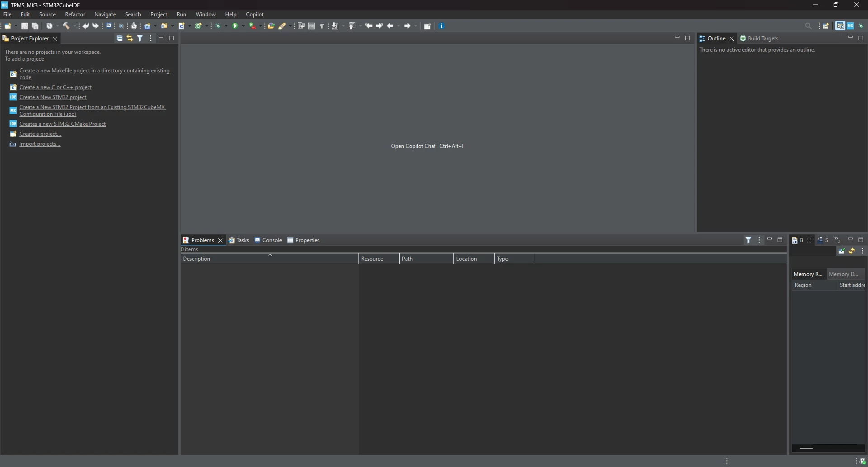
Task: Open Project Explorer View Menu dots
Action: (151, 38)
